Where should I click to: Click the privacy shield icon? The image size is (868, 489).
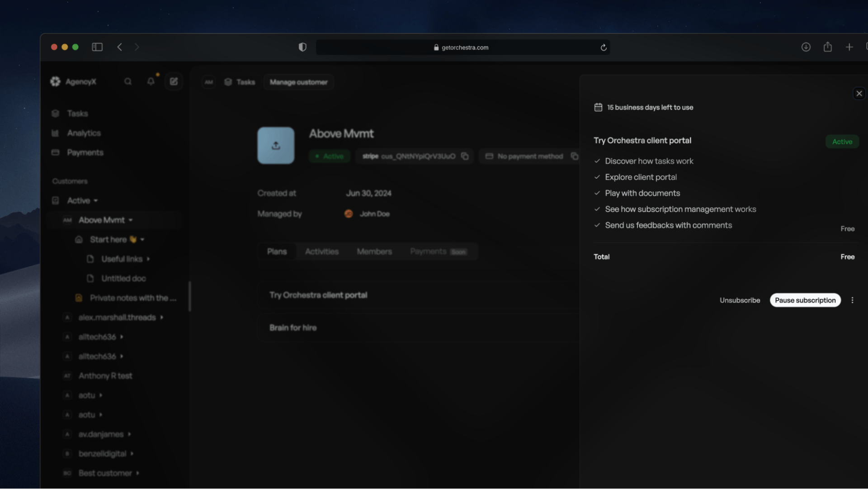coord(302,47)
